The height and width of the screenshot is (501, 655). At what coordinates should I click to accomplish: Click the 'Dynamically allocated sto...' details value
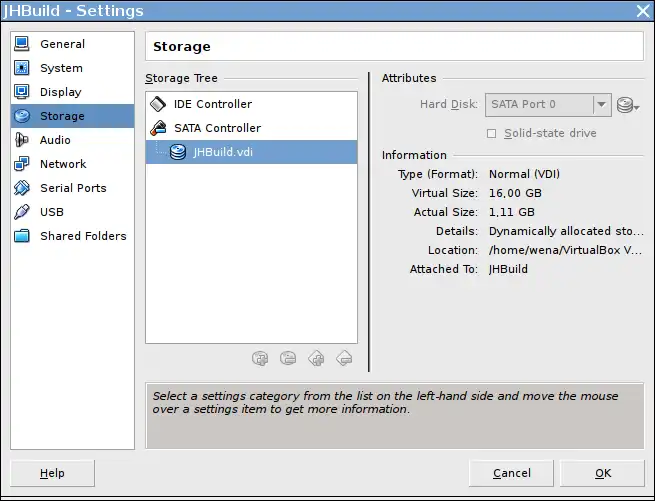pos(566,231)
